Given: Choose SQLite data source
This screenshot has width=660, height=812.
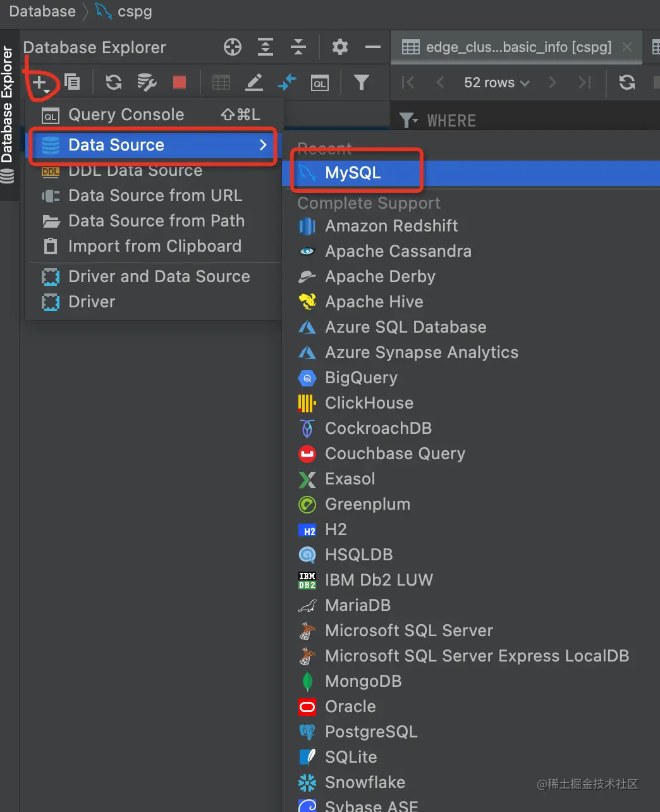Looking at the screenshot, I should coord(471,757).
